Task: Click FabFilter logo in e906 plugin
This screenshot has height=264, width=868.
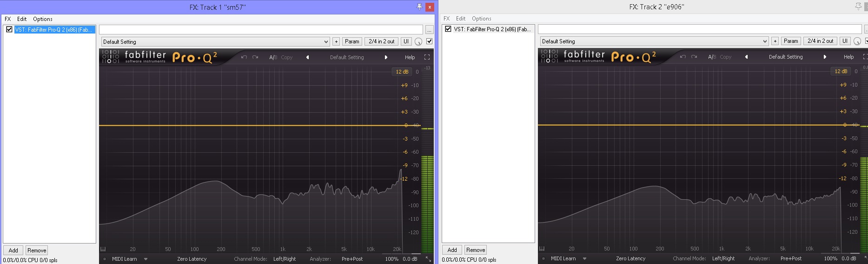Action: click(573, 56)
